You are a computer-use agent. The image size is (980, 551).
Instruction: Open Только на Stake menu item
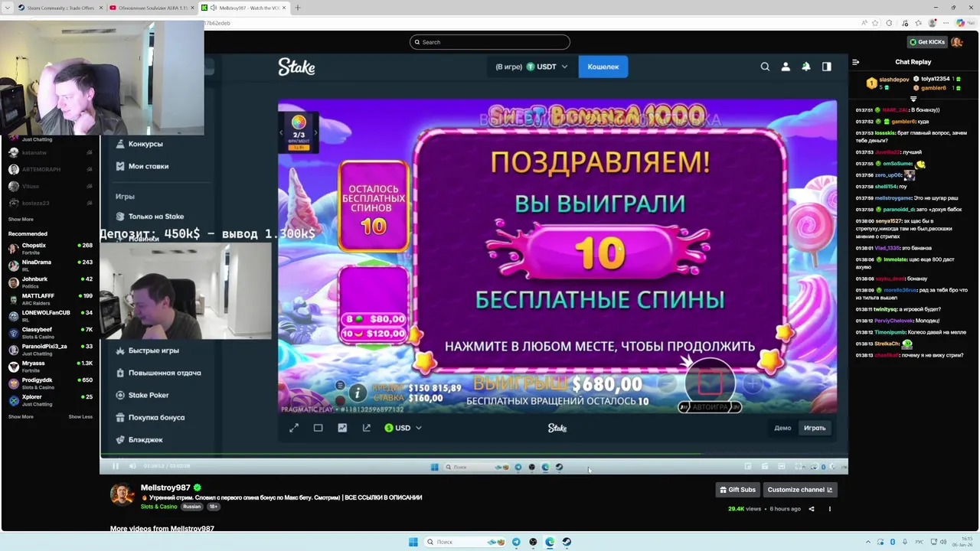point(156,217)
